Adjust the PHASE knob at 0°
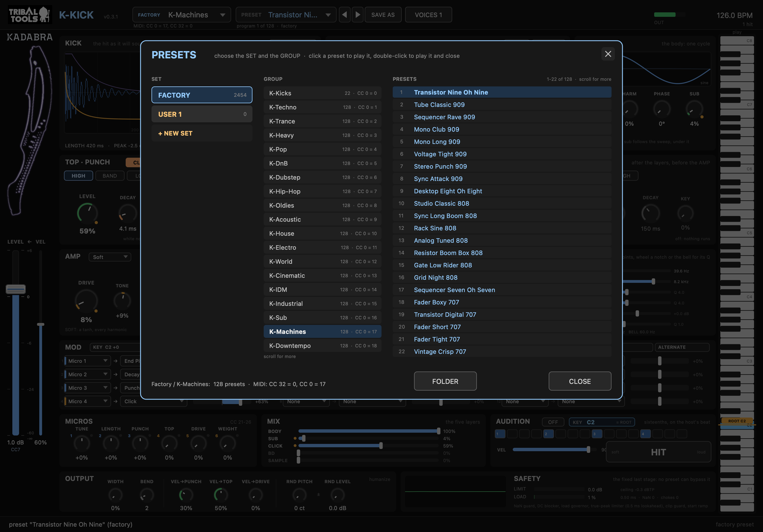Viewport: 763px width, 532px height. point(662,109)
